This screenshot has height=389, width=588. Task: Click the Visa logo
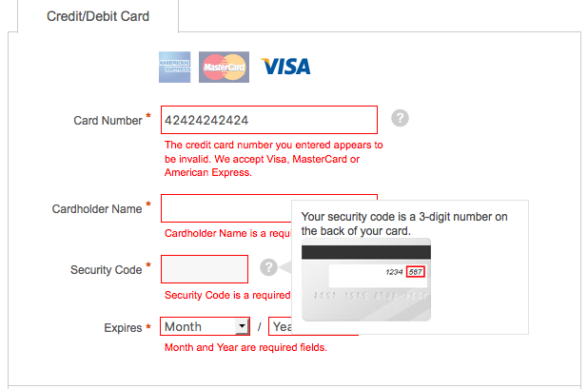pyautogui.click(x=286, y=67)
